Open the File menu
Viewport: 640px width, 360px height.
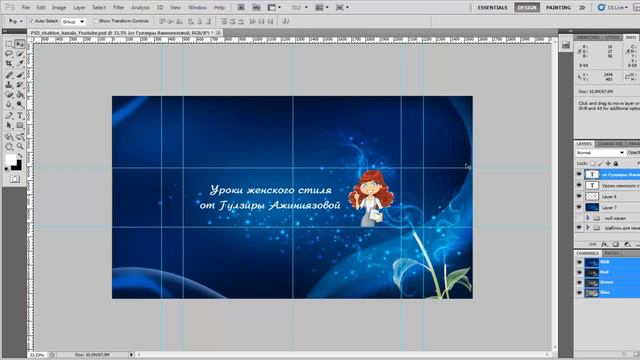tap(25, 7)
